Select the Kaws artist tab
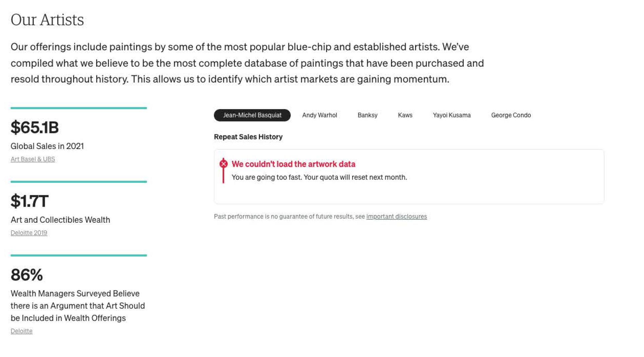The image size is (644, 357). point(405,115)
